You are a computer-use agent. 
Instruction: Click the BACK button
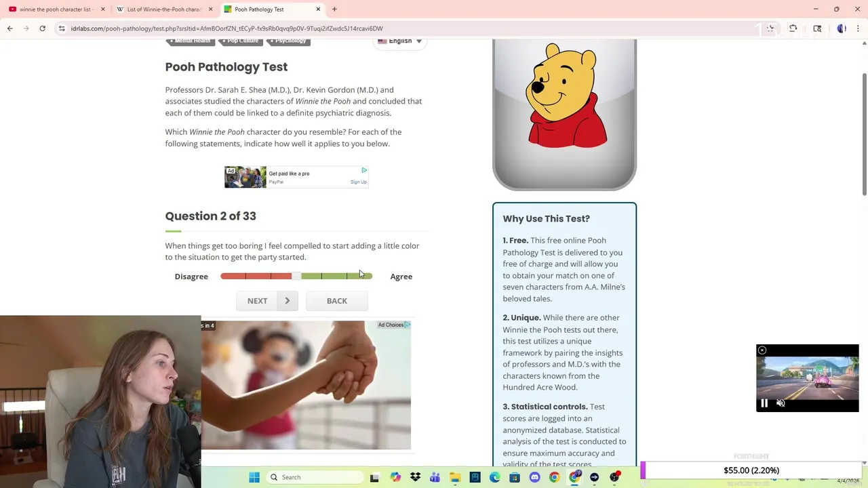pos(337,301)
